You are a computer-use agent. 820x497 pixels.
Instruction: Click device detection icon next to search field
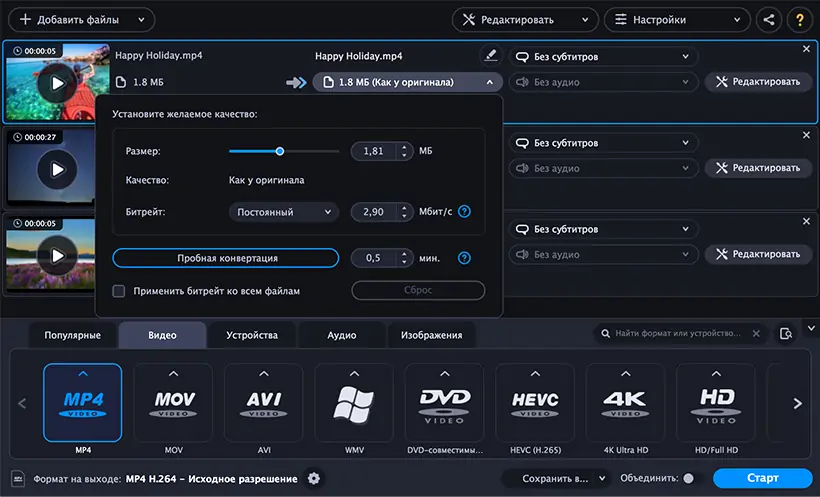(x=785, y=333)
